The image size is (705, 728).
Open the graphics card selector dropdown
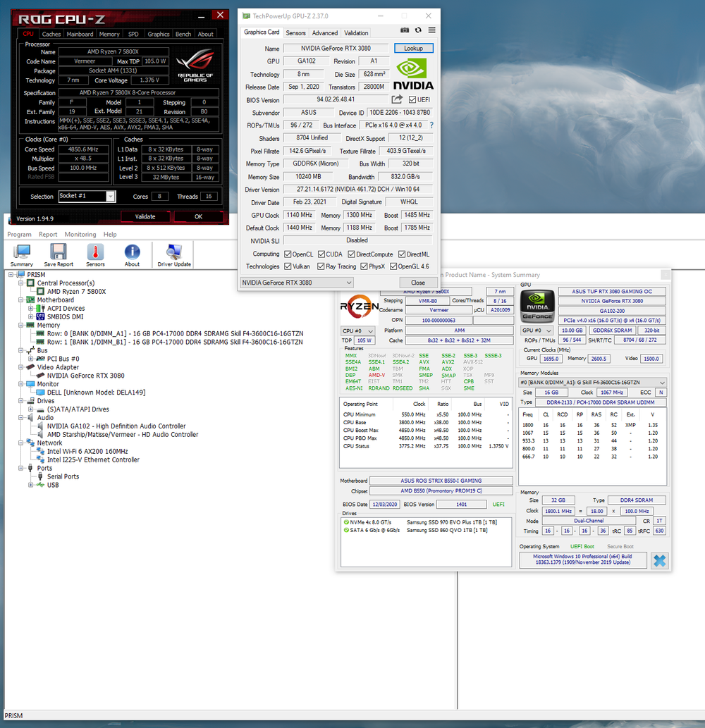pos(350,282)
